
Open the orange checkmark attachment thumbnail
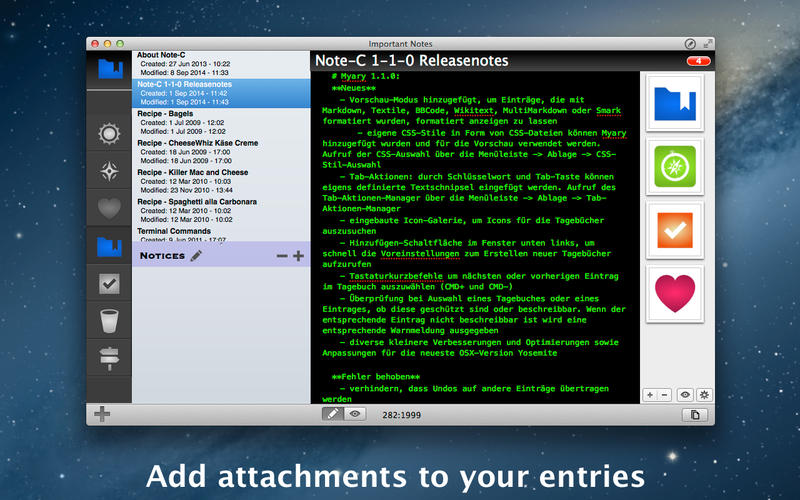pyautogui.click(x=674, y=230)
